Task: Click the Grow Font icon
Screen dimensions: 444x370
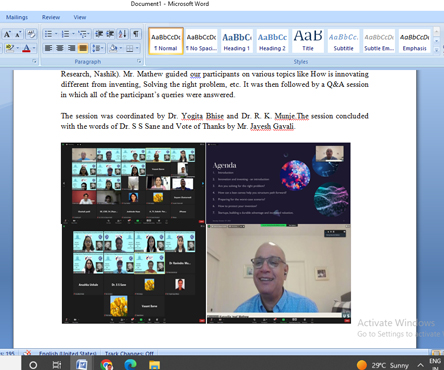Action: [7, 34]
